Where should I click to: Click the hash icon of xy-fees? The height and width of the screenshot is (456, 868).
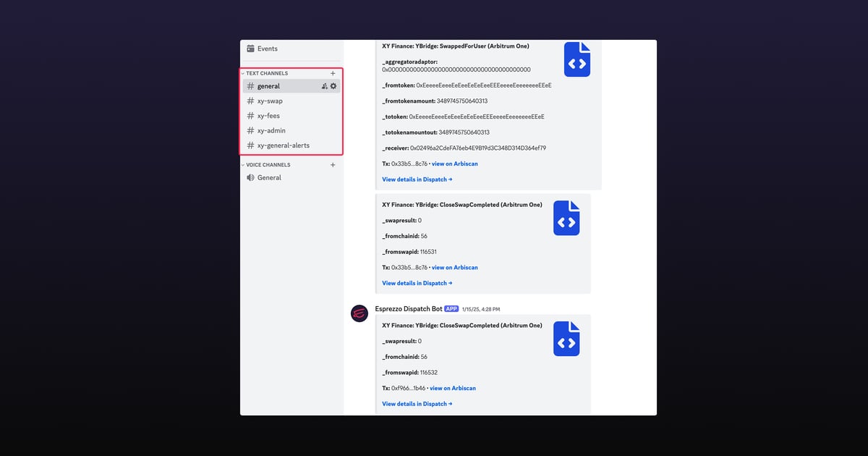(x=250, y=116)
